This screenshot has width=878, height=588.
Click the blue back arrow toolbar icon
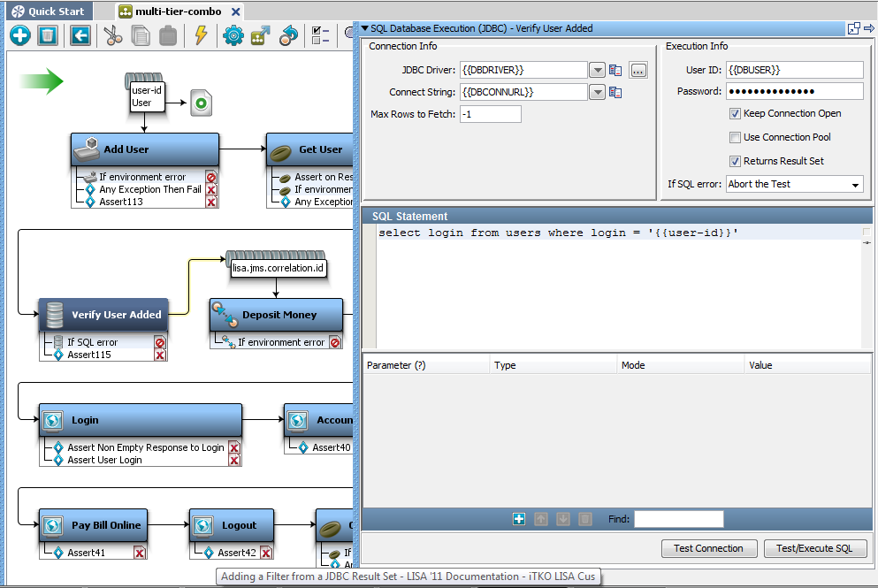pyautogui.click(x=80, y=35)
